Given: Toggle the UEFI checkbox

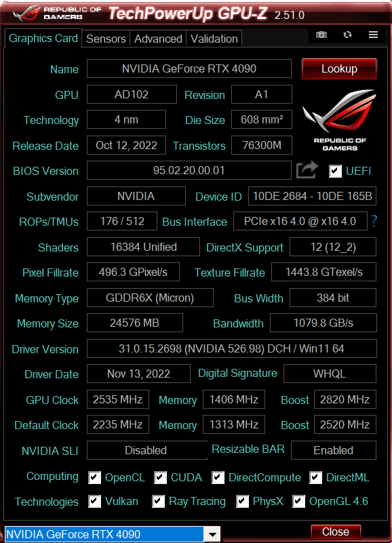Looking at the screenshot, I should pos(335,171).
